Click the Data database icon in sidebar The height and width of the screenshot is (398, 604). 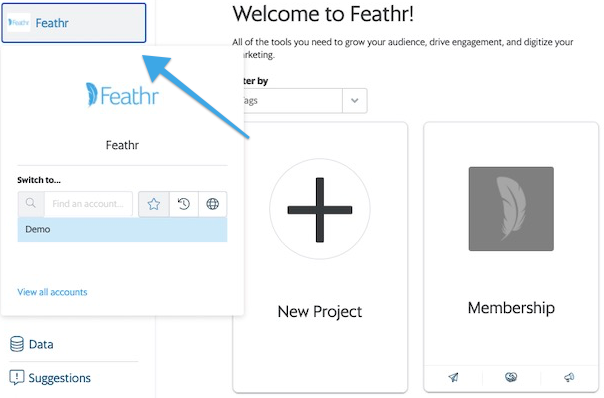point(17,344)
